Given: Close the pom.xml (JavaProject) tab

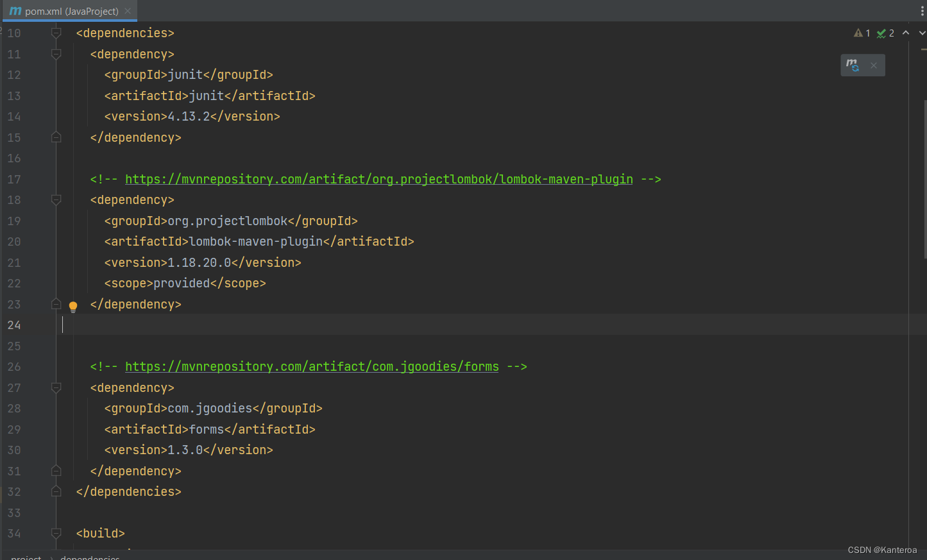Looking at the screenshot, I should (x=128, y=11).
